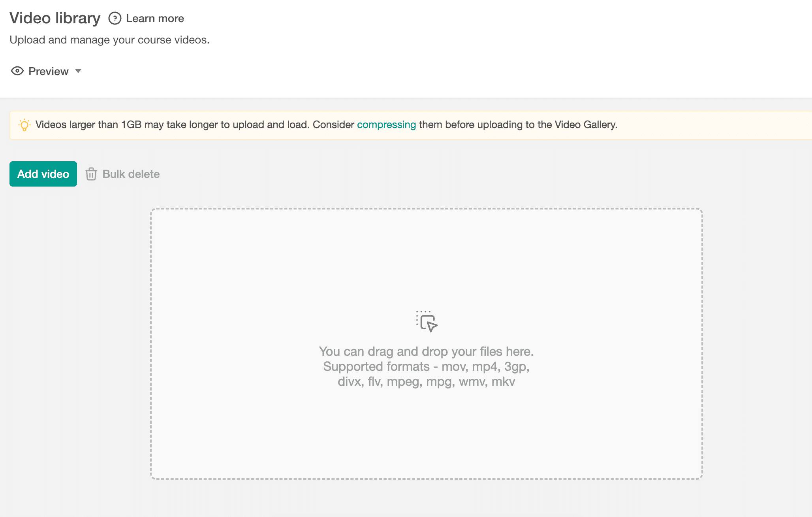Open the Video library page heading
The width and height of the screenshot is (812, 517).
pos(55,18)
